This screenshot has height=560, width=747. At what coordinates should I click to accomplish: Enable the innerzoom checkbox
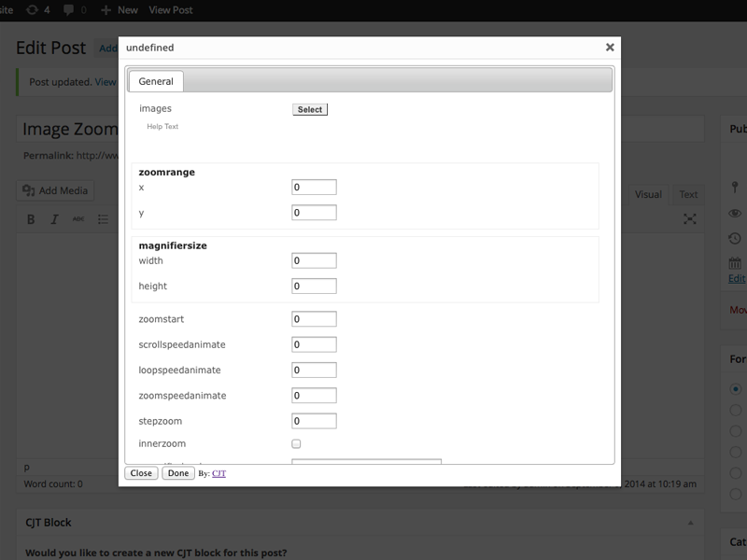pyautogui.click(x=296, y=444)
